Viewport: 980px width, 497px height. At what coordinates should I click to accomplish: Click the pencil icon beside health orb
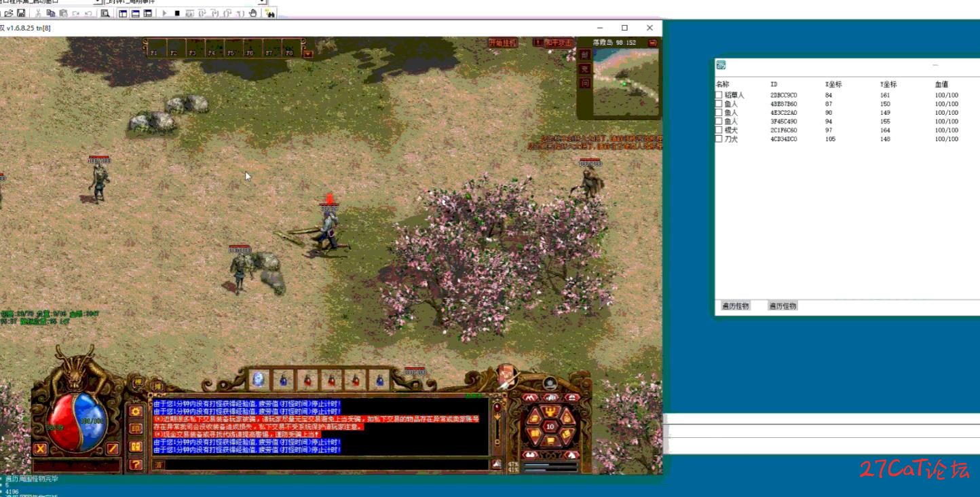click(113, 448)
